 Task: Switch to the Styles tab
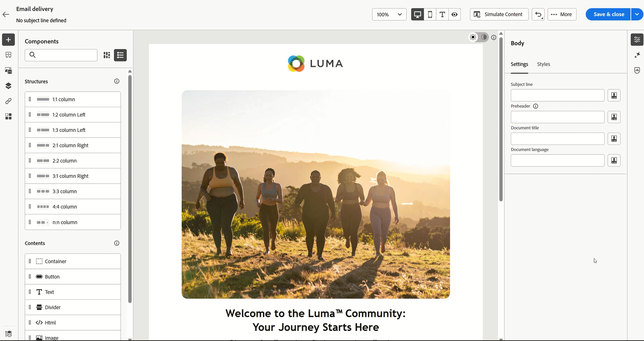tap(543, 64)
